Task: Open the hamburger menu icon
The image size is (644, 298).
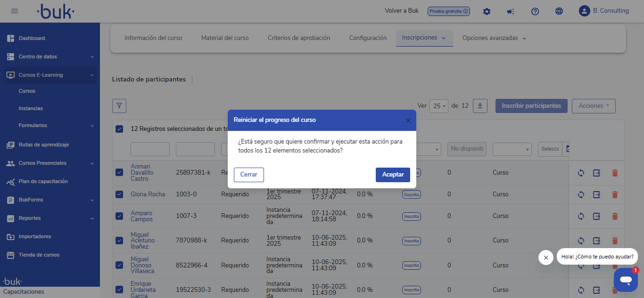Action: pos(15,11)
